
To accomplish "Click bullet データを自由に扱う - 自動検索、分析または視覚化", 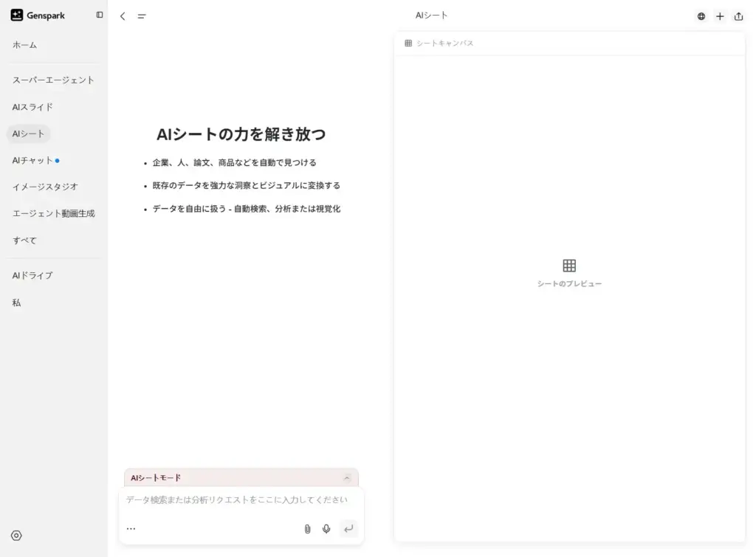I will (x=247, y=209).
